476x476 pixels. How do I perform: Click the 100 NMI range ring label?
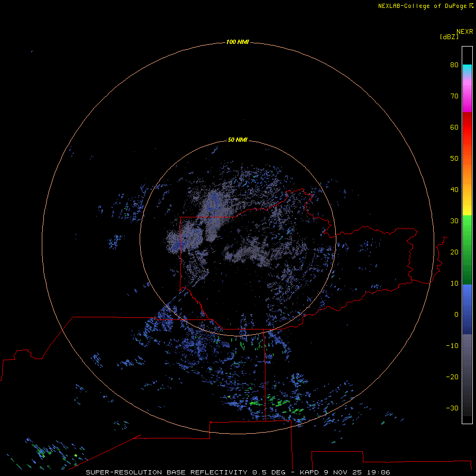pos(237,42)
